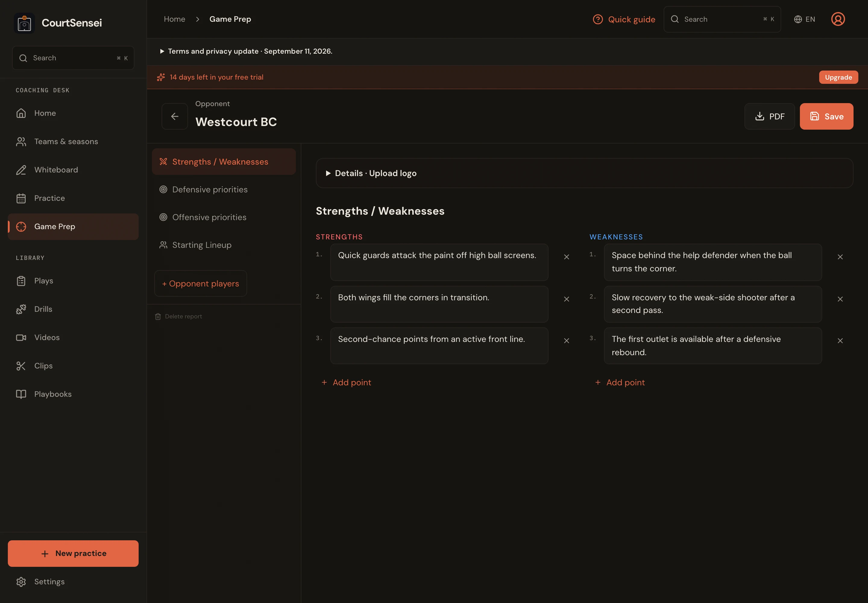868x603 pixels.
Task: Expand Details · Upload logo section
Action: click(584, 173)
